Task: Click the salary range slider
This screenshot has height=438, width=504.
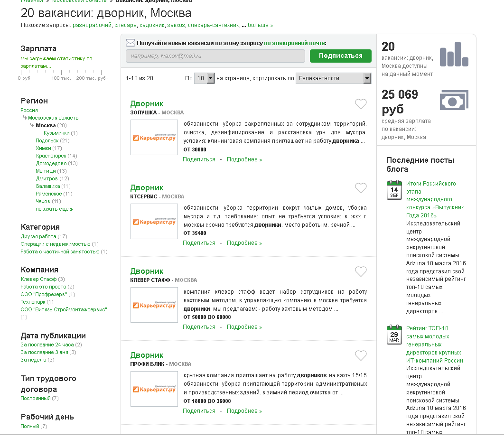Action: [x=64, y=73]
